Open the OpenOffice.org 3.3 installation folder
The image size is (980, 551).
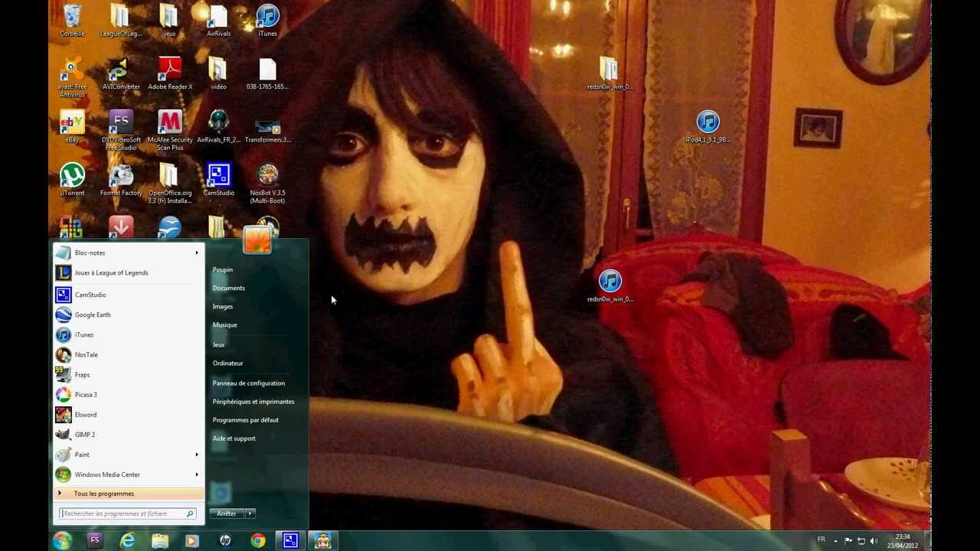(x=170, y=184)
